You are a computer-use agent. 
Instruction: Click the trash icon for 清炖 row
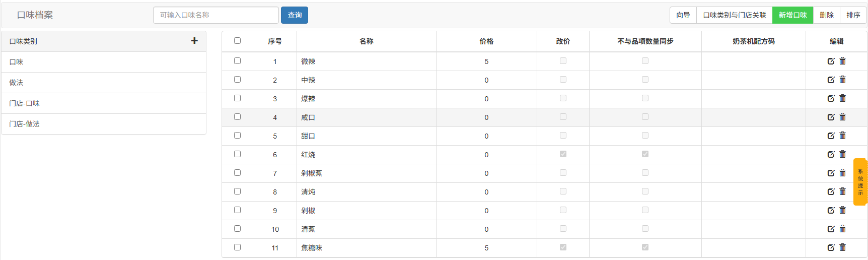(842, 191)
